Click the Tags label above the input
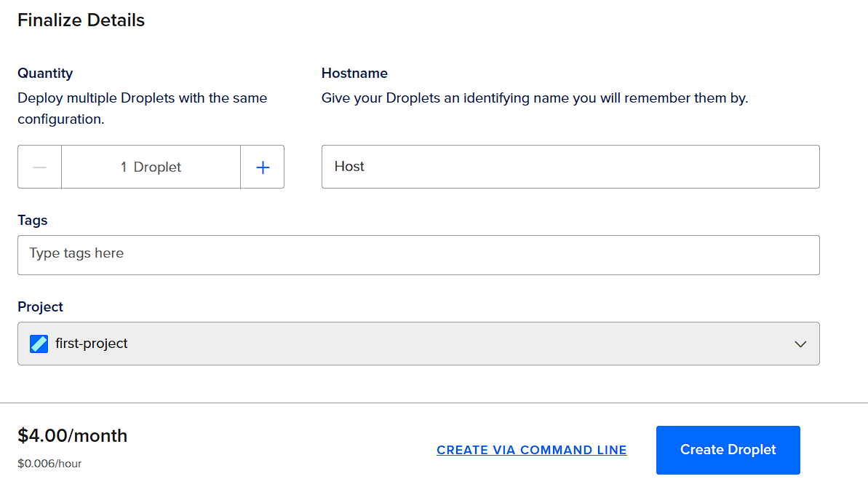868x487 pixels. point(32,220)
